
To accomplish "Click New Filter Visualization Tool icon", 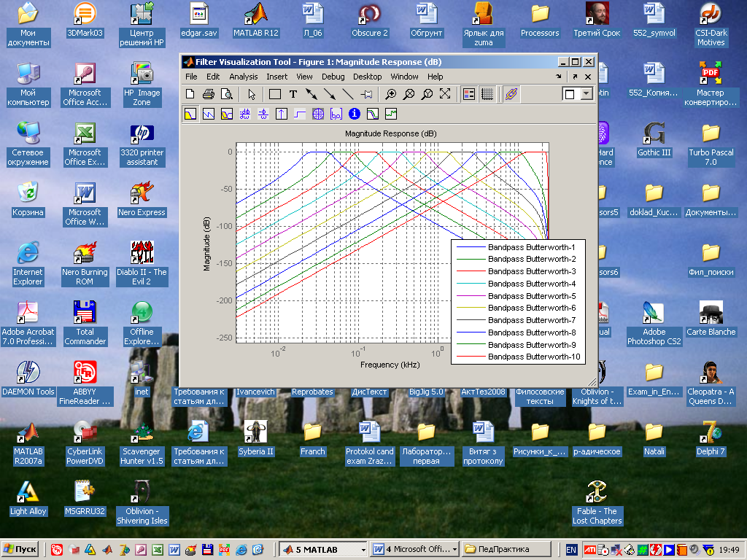I will click(190, 94).
